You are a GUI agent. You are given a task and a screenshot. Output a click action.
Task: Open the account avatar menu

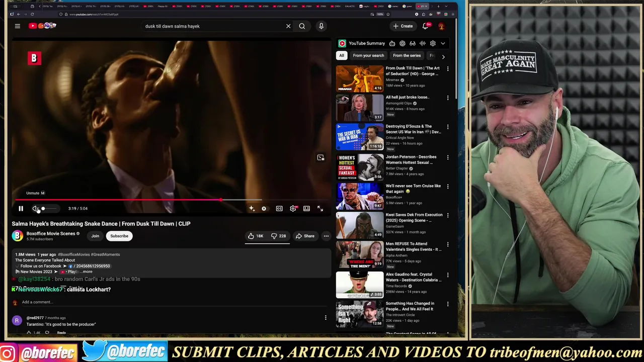coord(441,26)
